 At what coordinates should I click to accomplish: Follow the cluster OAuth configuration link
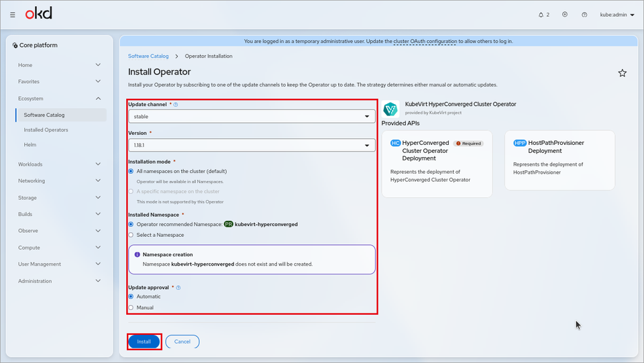click(x=425, y=42)
